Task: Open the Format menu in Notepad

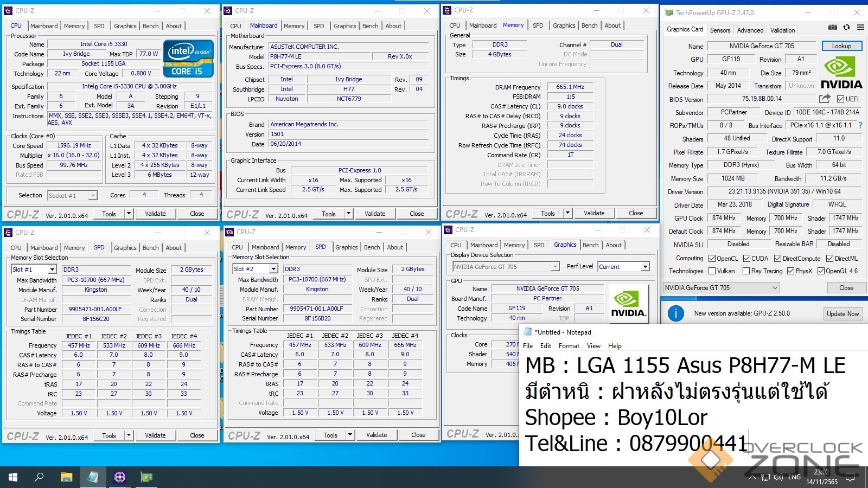Action: coord(569,346)
